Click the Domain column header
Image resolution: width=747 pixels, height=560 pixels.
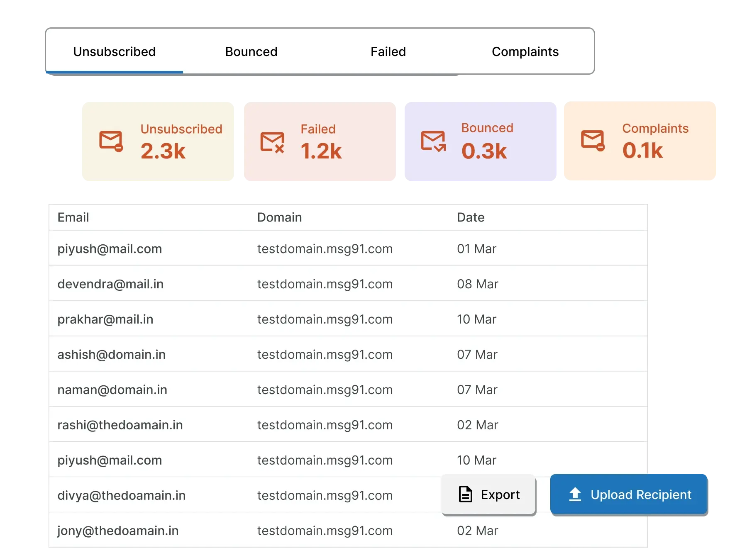click(279, 217)
